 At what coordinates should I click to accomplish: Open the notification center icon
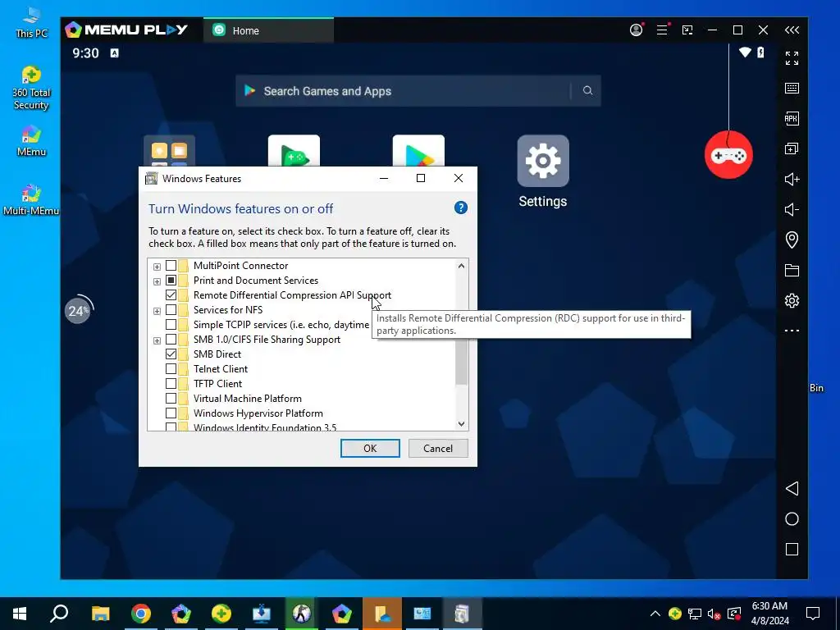coord(813,614)
